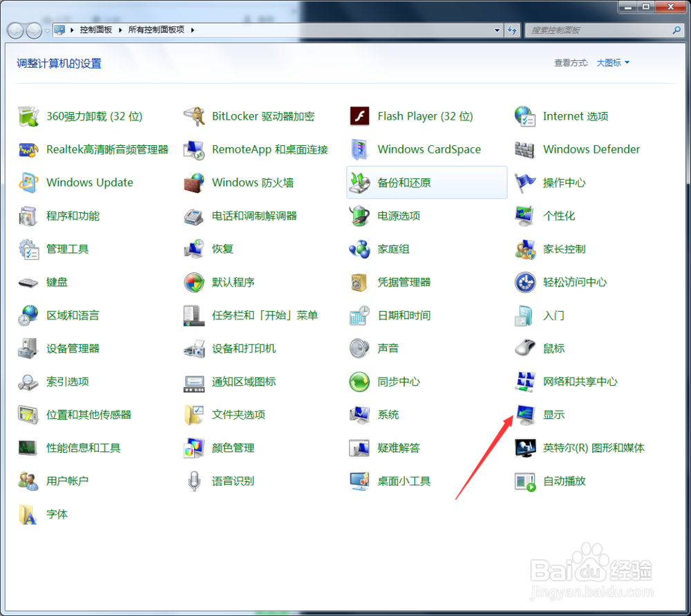
Task: Open the 网络和共享中心 link
Action: 580,382
